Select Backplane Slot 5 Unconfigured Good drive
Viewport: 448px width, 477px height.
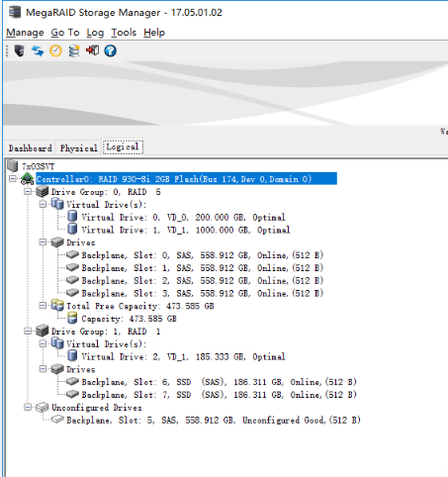pyautogui.click(x=214, y=420)
